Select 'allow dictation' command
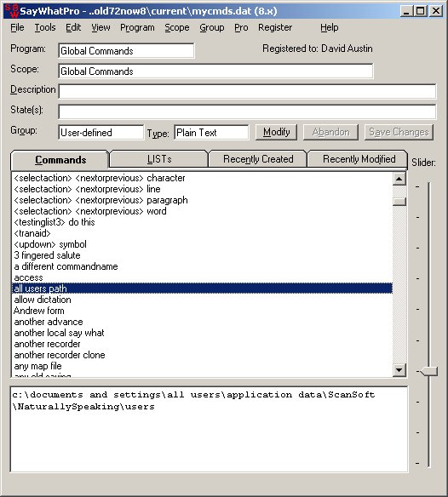Image resolution: width=448 pixels, height=497 pixels. pyautogui.click(x=202, y=300)
